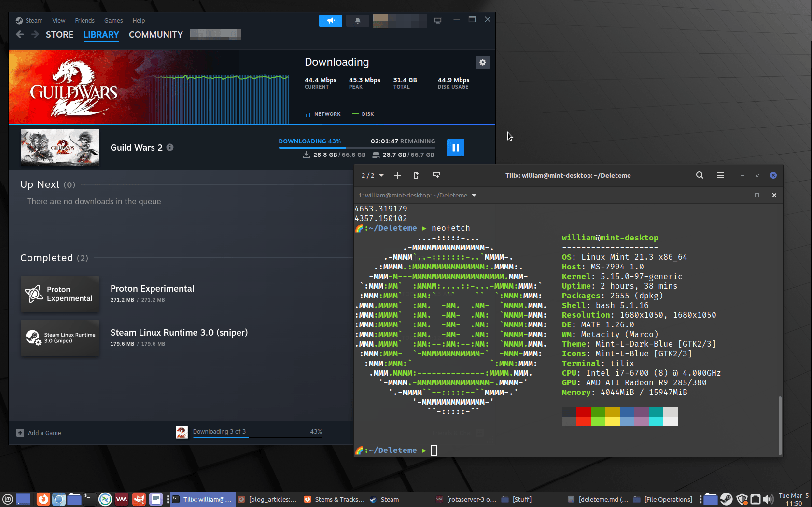The image size is (812, 507).
Task: Open the Tilix hamburger menu
Action: tap(720, 175)
